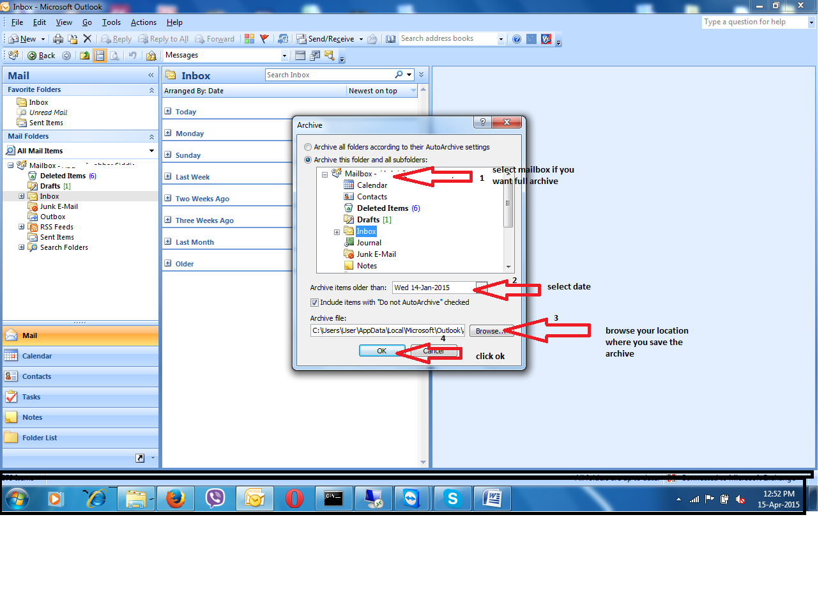The image size is (840, 616).
Task: Open the Search address books dropdown arrow
Action: click(x=500, y=39)
